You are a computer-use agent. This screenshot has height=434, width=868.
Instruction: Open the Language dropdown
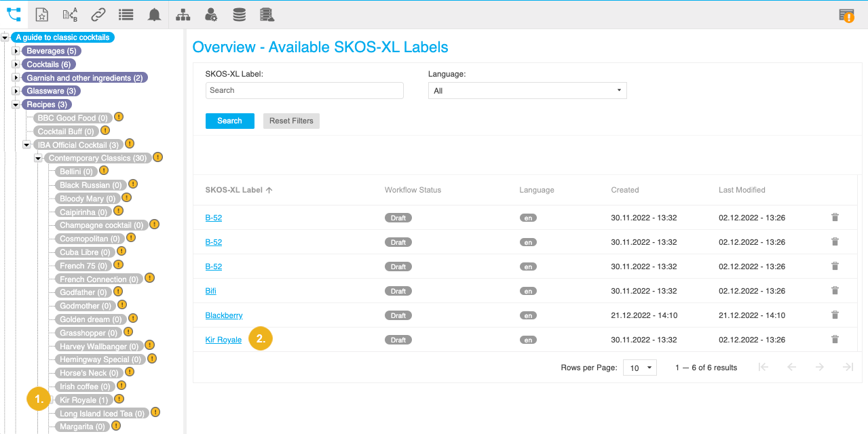click(x=527, y=90)
